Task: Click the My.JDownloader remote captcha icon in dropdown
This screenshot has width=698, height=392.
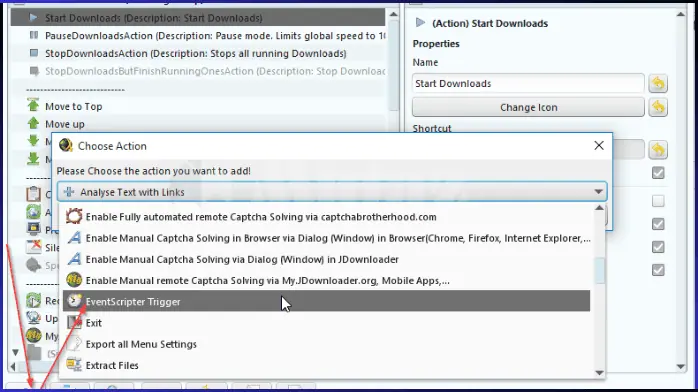Action: coord(74,280)
